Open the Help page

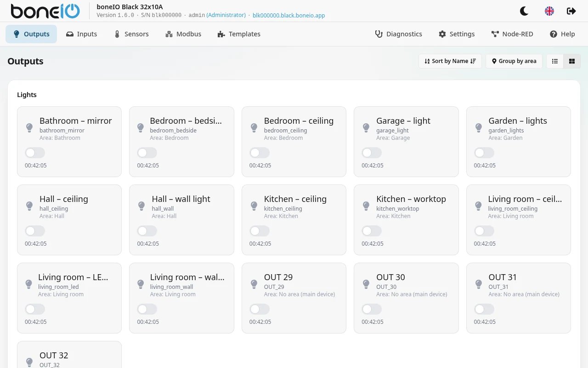tap(562, 34)
